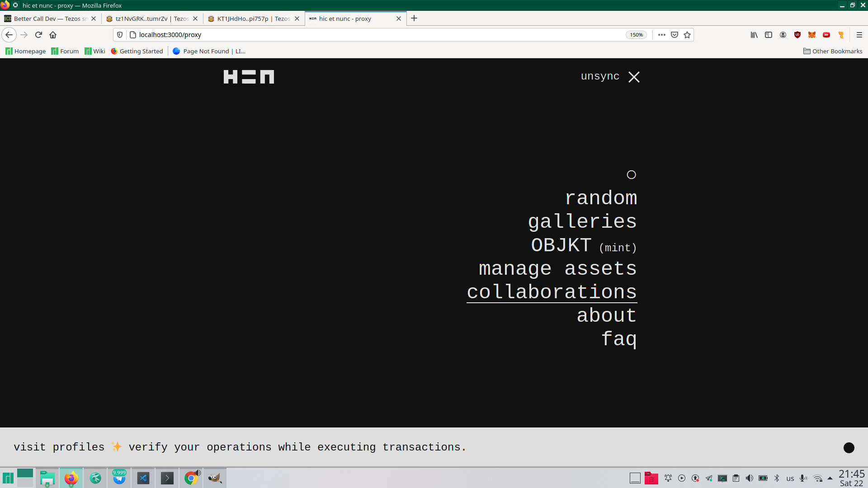Image resolution: width=868 pixels, height=488 pixels.
Task: Toggle the small circle theme switch
Action: point(631,175)
